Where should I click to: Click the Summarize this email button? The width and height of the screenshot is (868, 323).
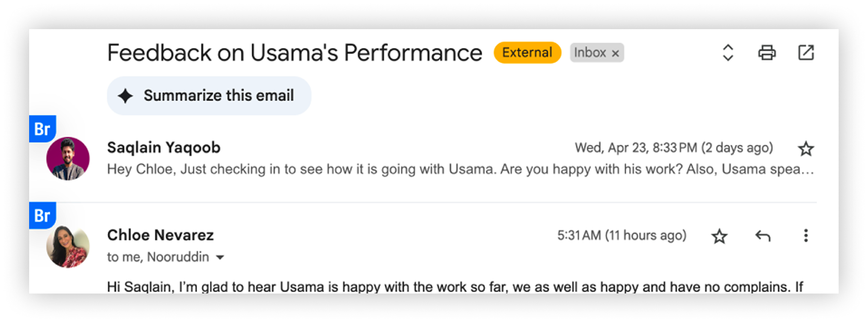click(209, 96)
